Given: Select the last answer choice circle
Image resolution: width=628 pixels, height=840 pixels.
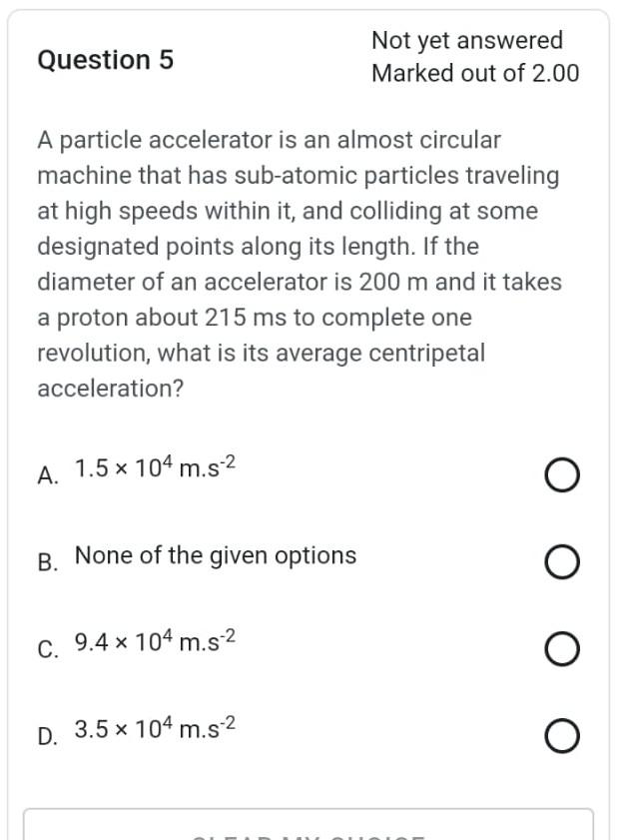Looking at the screenshot, I should click(x=561, y=736).
